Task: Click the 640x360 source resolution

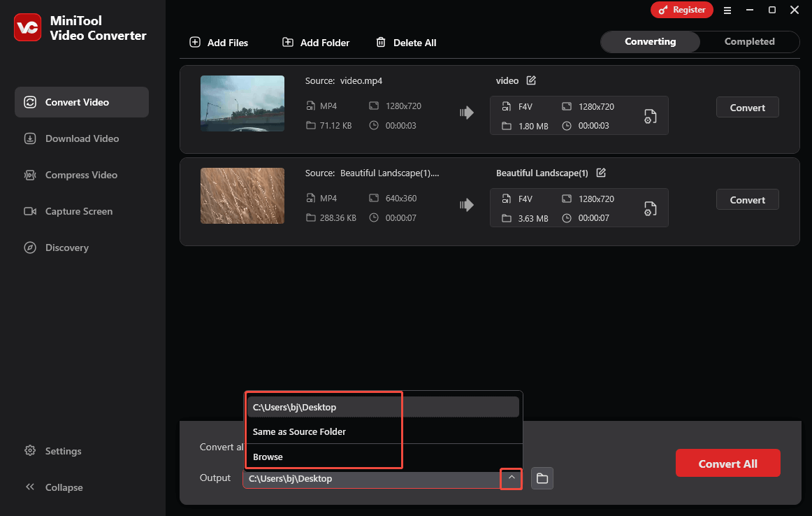Action: [x=401, y=199]
